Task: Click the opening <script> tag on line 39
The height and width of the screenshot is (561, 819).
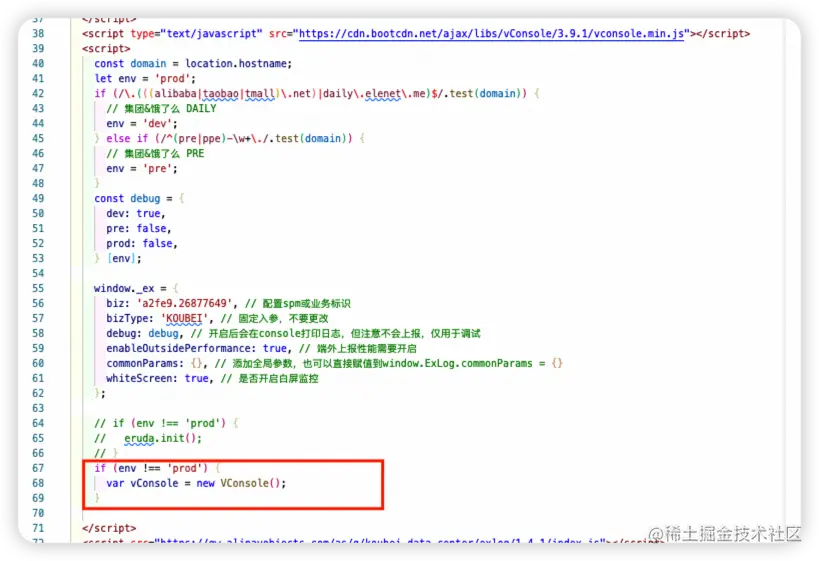Action: pyautogui.click(x=106, y=49)
